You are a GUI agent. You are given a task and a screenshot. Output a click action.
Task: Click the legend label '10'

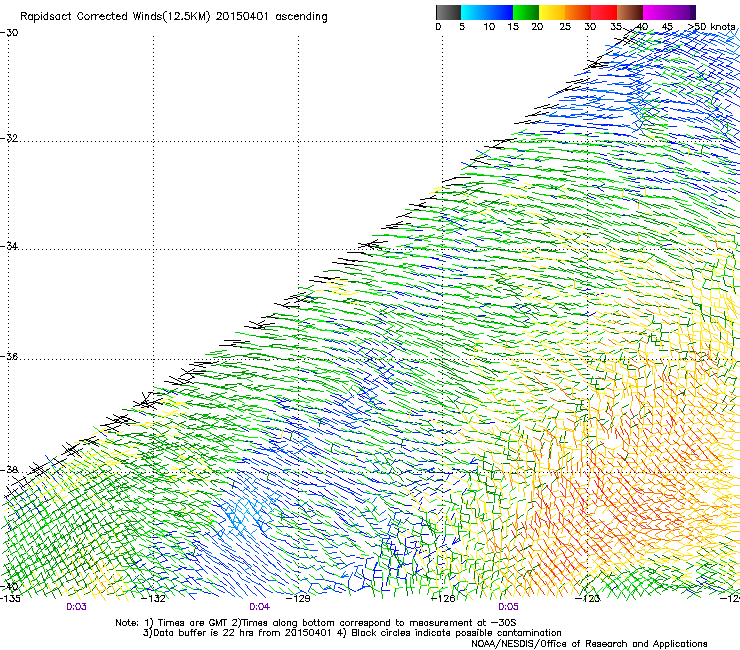(x=489, y=27)
